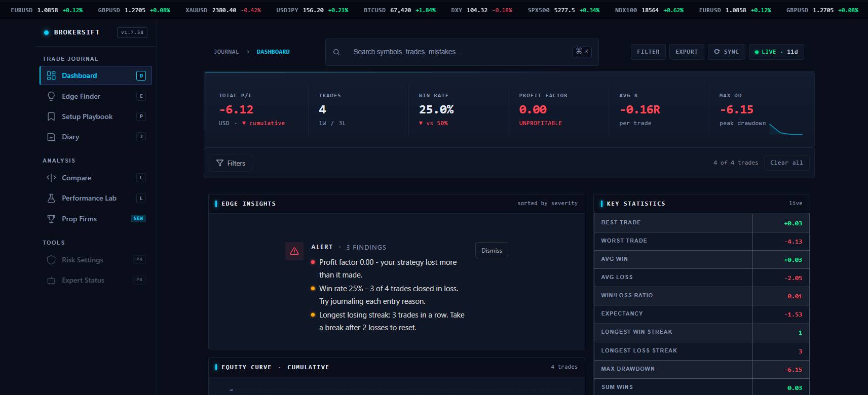Click the Compare code-brackets icon
Image resolution: width=868 pixels, height=395 pixels.
51,178
